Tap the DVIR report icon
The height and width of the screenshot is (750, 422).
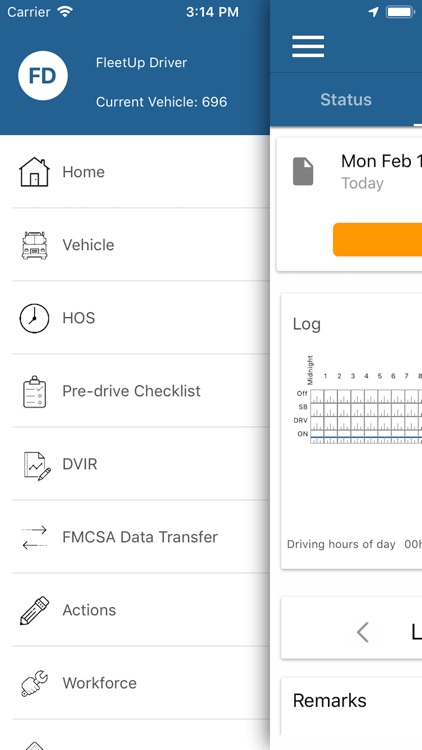[x=37, y=465]
